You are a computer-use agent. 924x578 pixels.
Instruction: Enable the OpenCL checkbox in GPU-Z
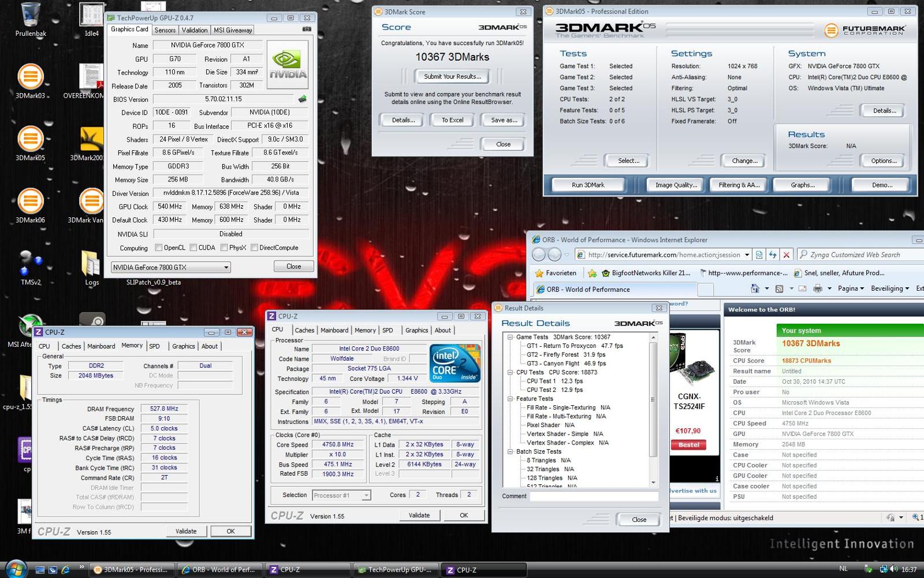click(159, 248)
